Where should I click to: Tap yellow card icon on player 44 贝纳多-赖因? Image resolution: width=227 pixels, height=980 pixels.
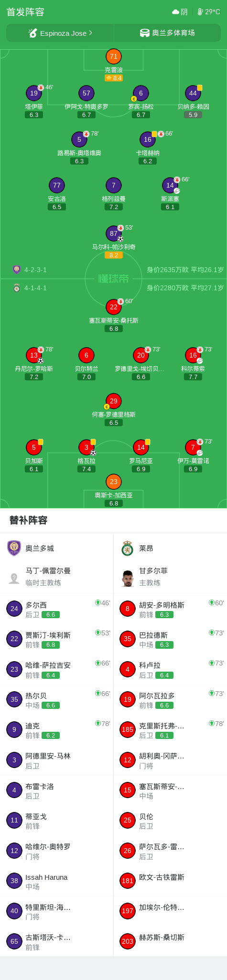pyautogui.click(x=200, y=88)
